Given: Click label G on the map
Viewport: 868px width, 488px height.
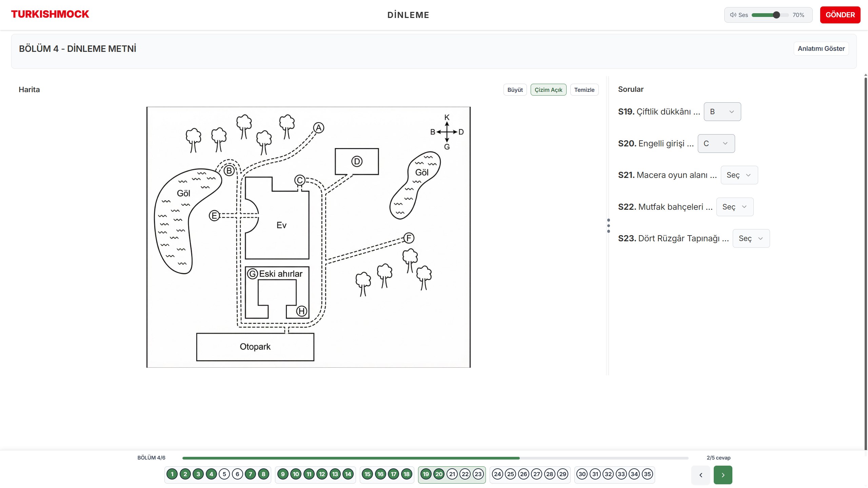Looking at the screenshot, I should (253, 273).
